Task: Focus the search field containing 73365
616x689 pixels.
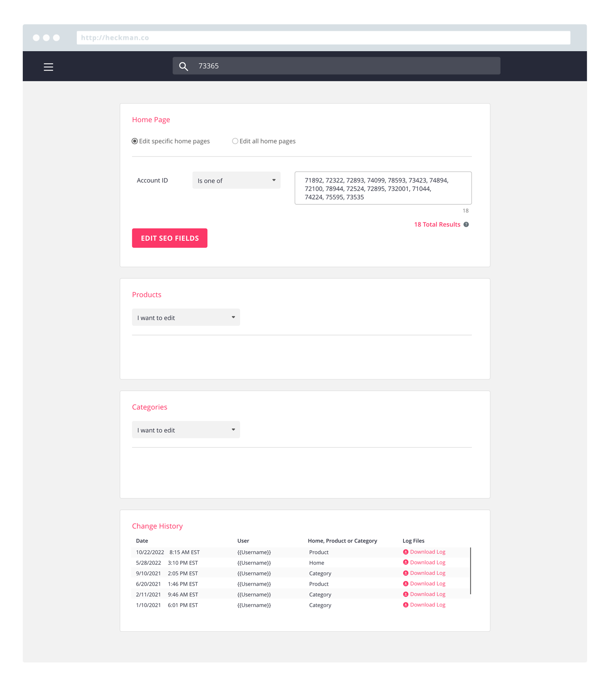Action: click(x=346, y=66)
